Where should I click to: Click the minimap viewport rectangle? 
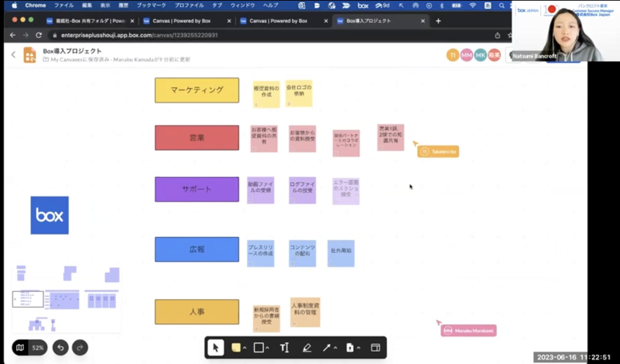(x=28, y=299)
